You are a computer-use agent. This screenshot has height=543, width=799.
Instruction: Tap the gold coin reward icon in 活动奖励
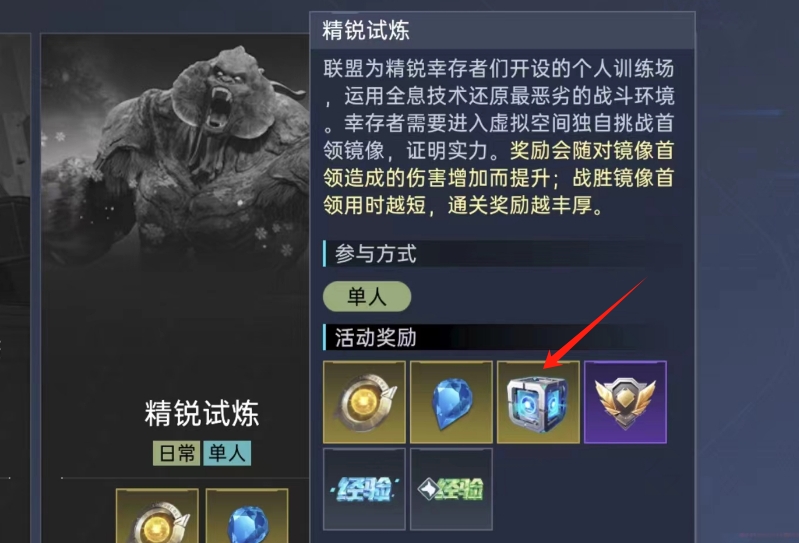(x=364, y=402)
